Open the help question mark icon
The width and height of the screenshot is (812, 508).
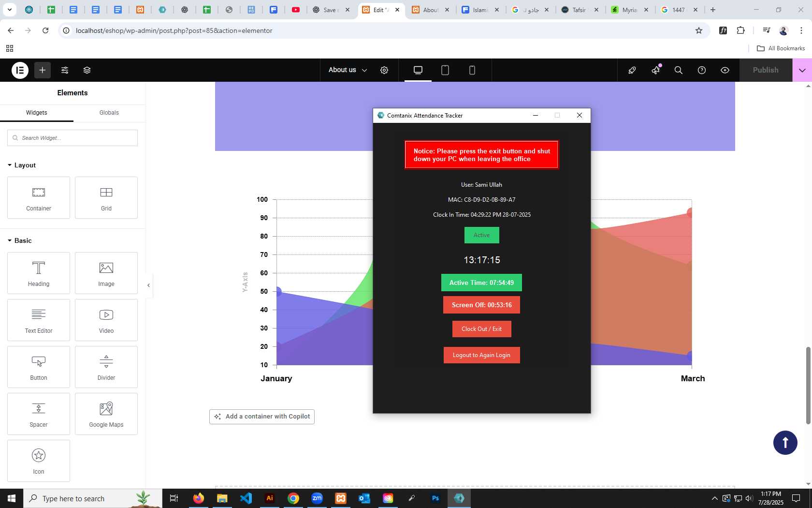pyautogui.click(x=702, y=70)
